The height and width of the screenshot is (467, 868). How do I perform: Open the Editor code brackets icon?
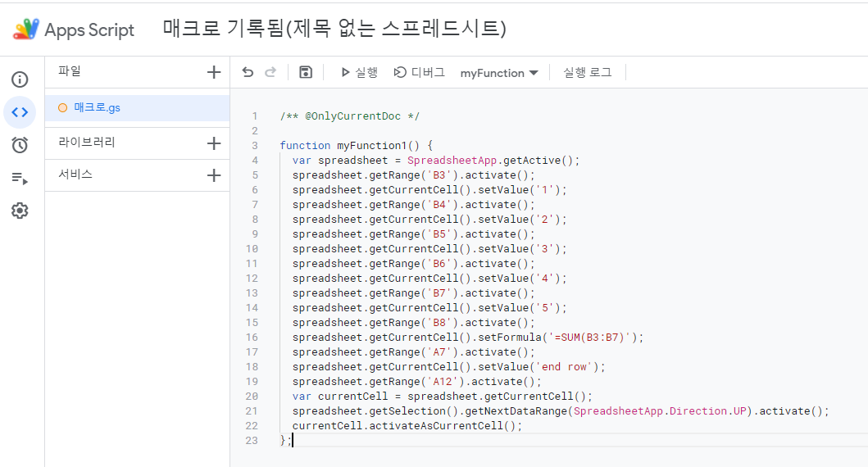[20, 112]
